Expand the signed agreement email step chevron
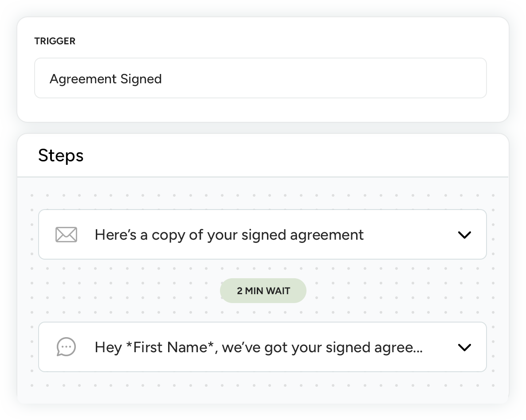Screen dimensions: 526x420 pyautogui.click(x=464, y=235)
